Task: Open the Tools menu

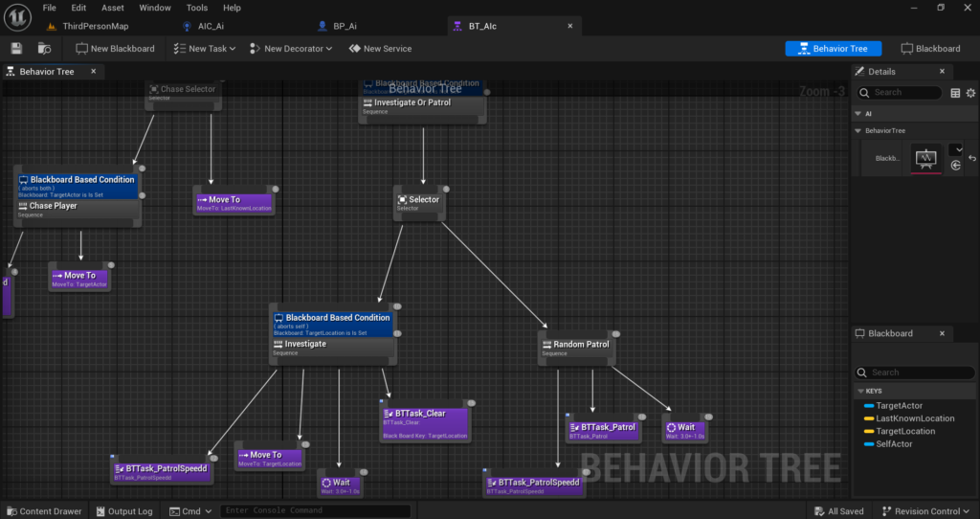Action: 197,8
